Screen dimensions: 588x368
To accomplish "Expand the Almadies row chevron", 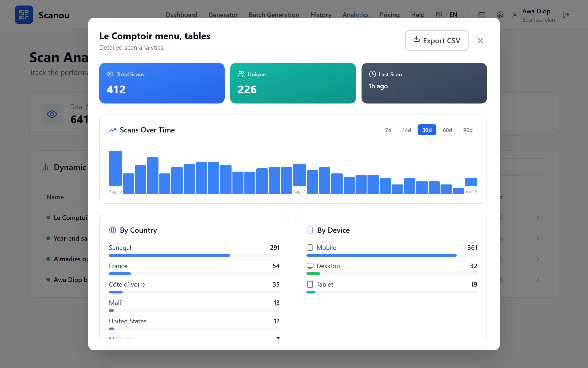I will pos(538,259).
